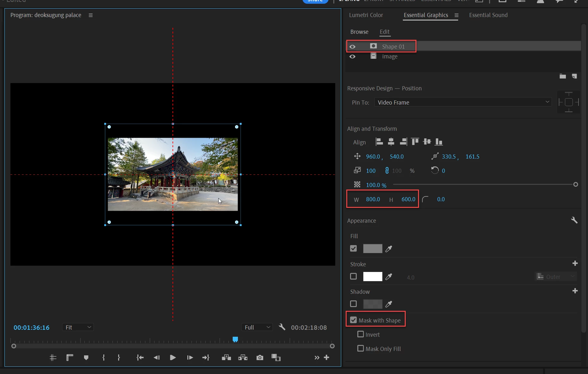This screenshot has width=588, height=374.
Task: Open the Pin To dropdown
Action: (x=463, y=102)
